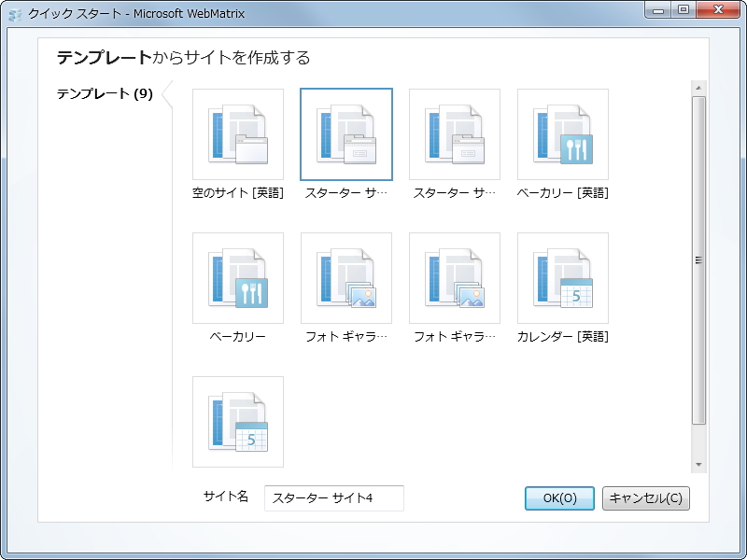
Task: Click the highlighted スターター サ… template icon
Action: pyautogui.click(x=346, y=134)
